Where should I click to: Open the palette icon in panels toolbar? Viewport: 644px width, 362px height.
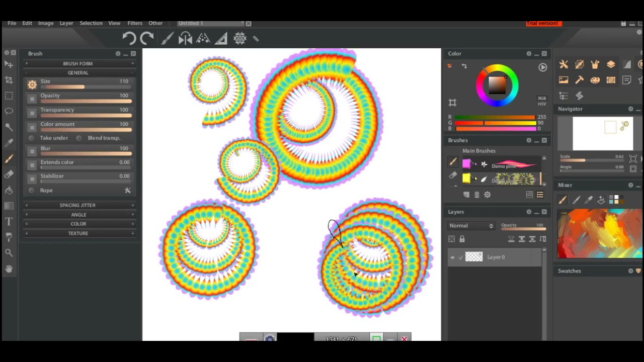[x=595, y=80]
